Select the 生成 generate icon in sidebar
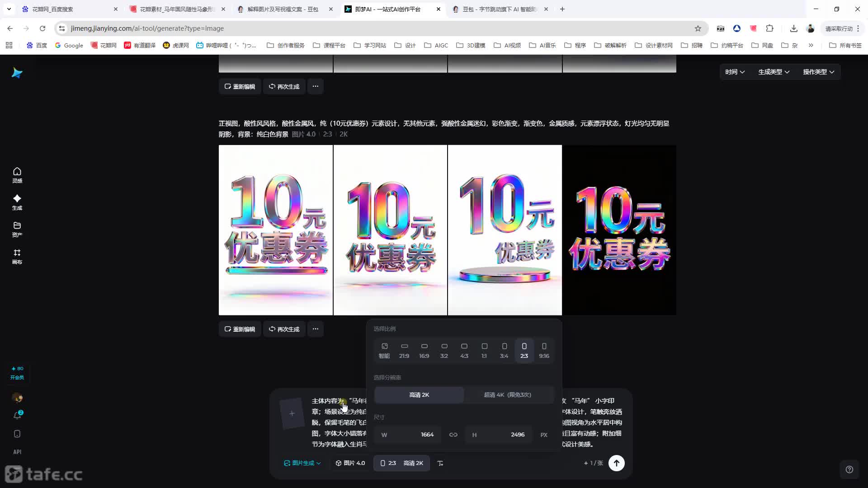The width and height of the screenshot is (868, 488). pyautogui.click(x=17, y=202)
